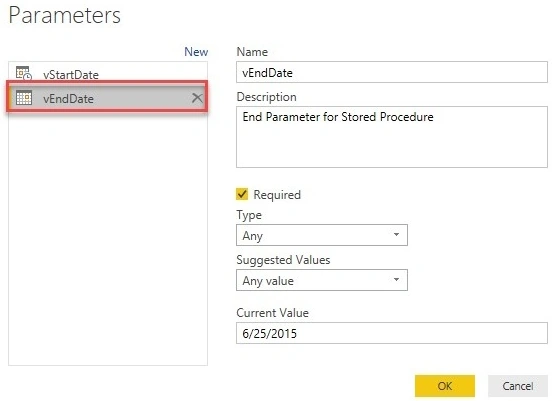Click the vEndDate table parameter icon
Image resolution: width=552 pixels, height=401 pixels.
click(x=24, y=98)
